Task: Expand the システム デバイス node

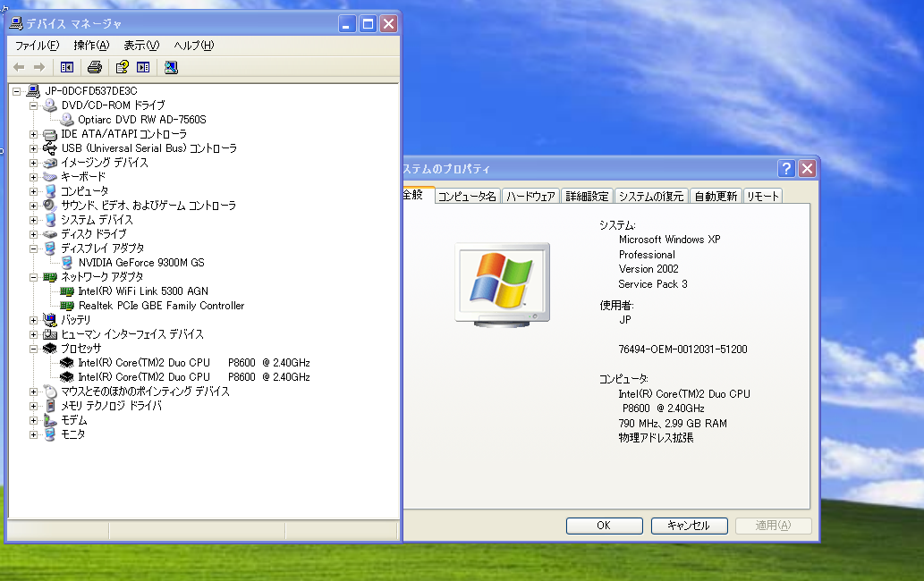Action: (x=34, y=220)
